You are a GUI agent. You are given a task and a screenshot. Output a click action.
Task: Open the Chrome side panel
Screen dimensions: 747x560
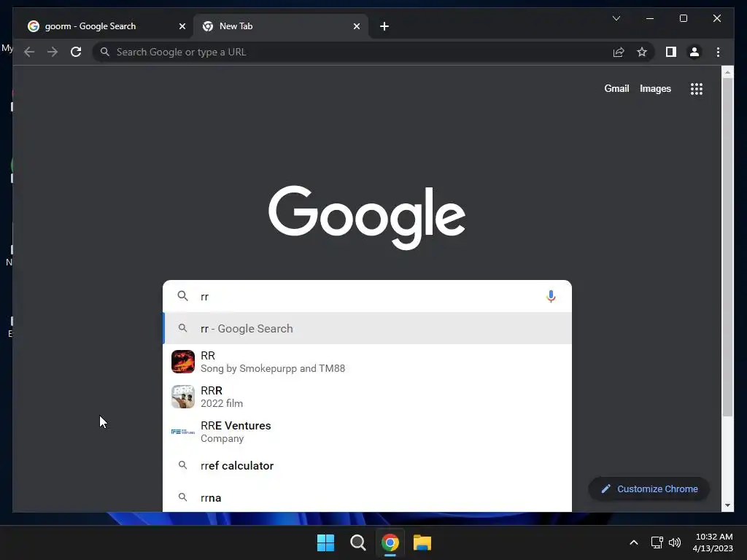pos(671,52)
